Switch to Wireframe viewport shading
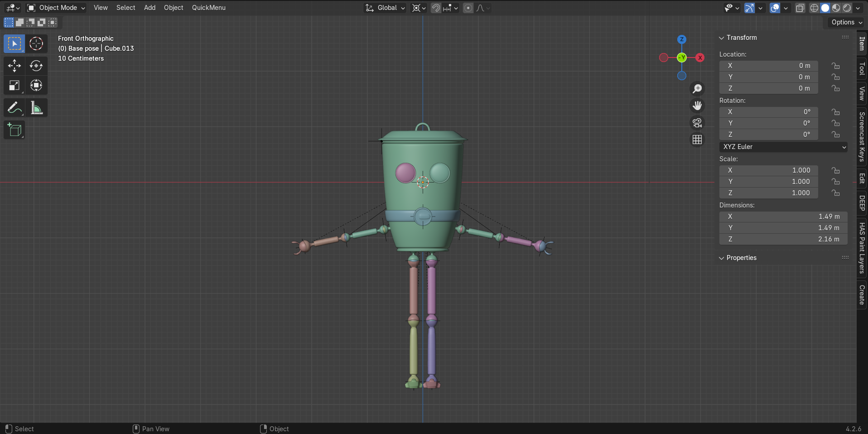 [x=814, y=8]
